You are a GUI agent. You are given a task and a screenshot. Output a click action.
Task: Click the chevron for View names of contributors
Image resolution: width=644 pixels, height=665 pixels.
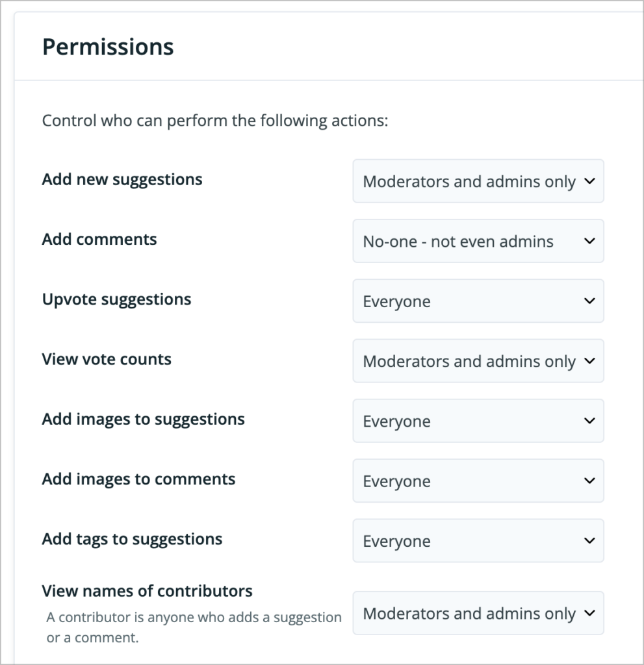(x=589, y=613)
